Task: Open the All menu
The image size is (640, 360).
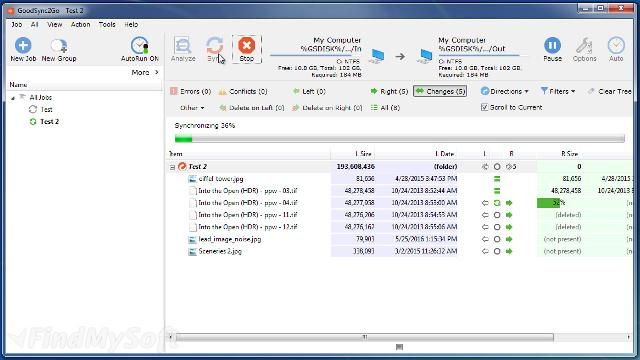Action: click(34, 24)
